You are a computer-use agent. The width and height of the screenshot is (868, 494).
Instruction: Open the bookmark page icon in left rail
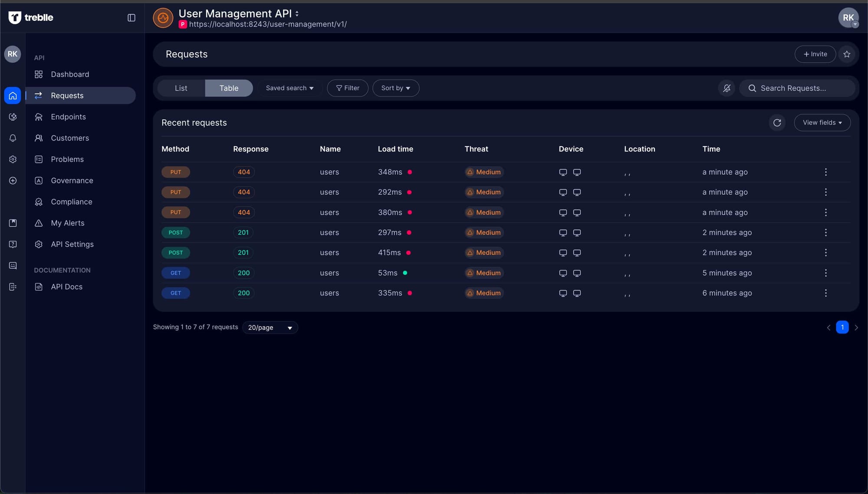pos(13,223)
